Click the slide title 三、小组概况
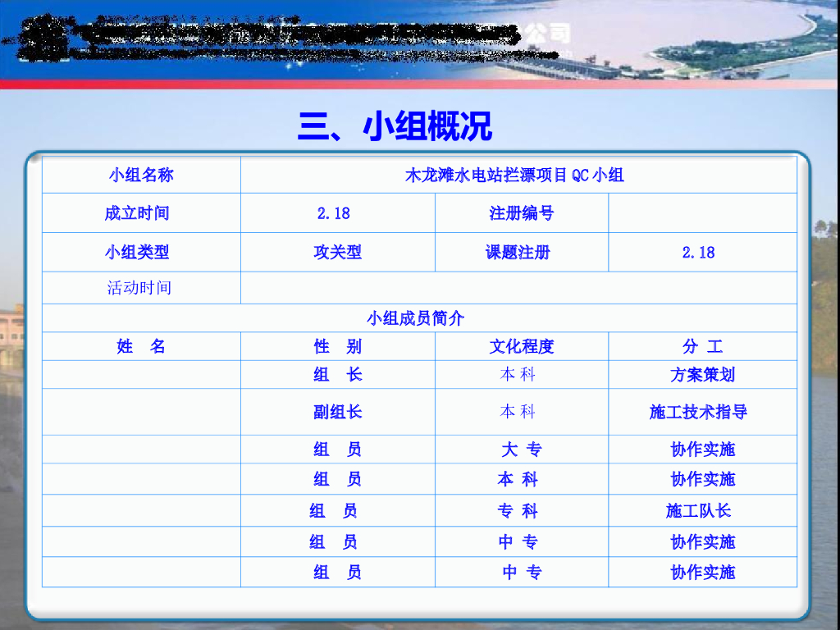This screenshot has height=630, width=840. coord(395,127)
